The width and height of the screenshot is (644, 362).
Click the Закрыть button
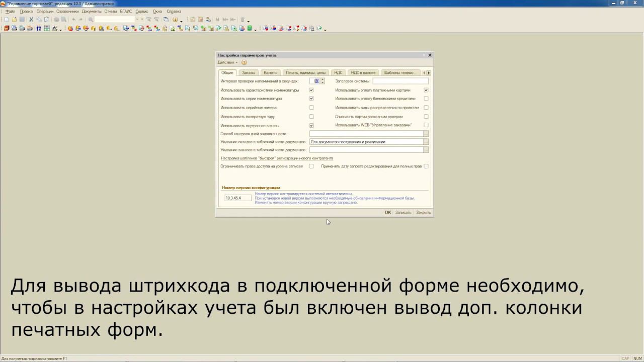423,212
